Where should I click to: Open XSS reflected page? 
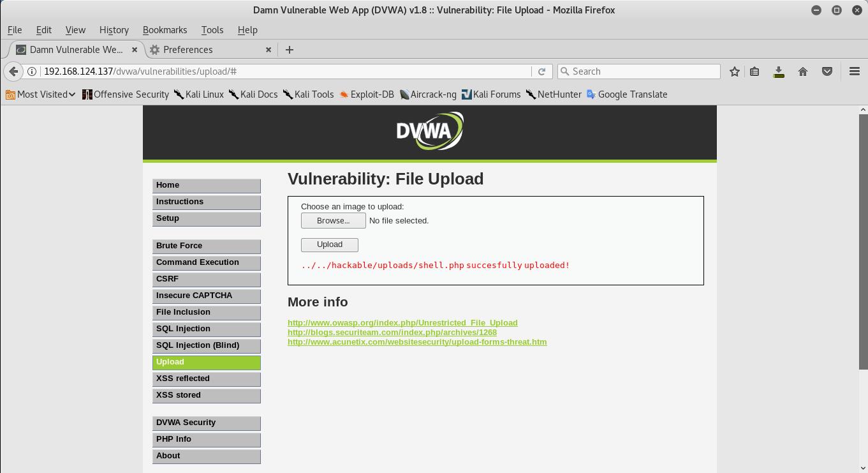tap(207, 379)
